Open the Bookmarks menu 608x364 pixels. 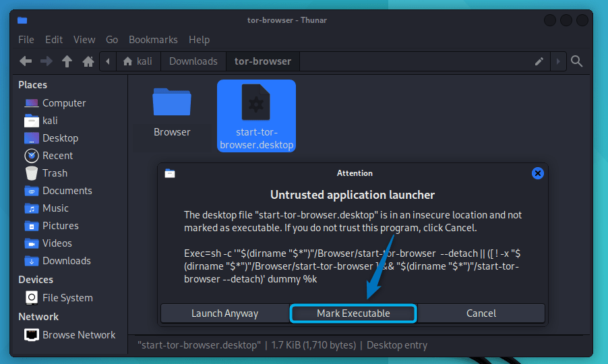click(153, 40)
